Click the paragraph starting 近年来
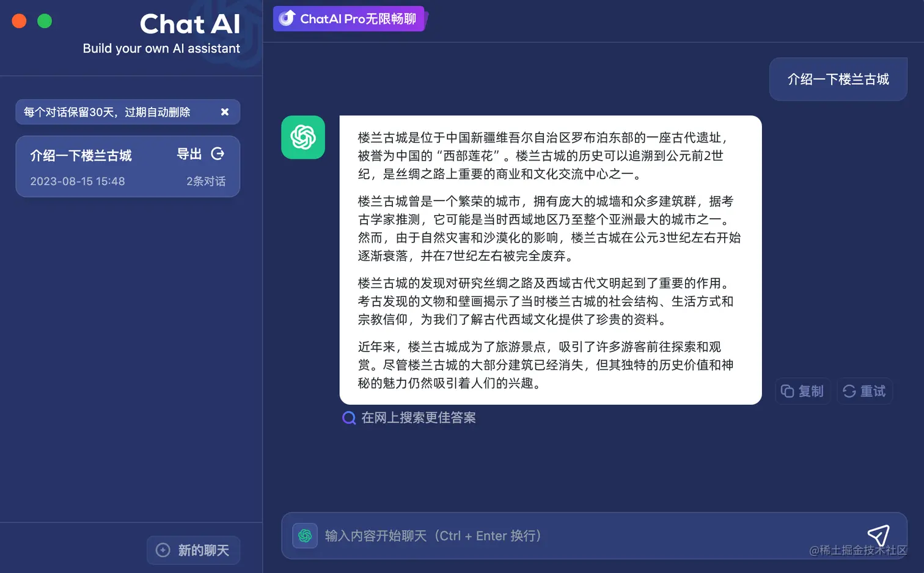The width and height of the screenshot is (924, 573). [x=546, y=365]
